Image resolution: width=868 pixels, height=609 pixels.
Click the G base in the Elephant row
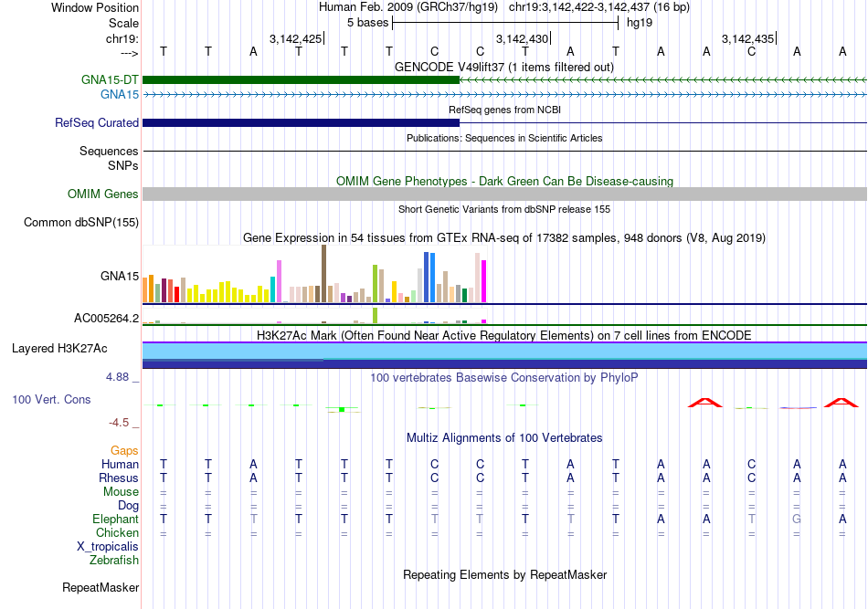click(797, 519)
